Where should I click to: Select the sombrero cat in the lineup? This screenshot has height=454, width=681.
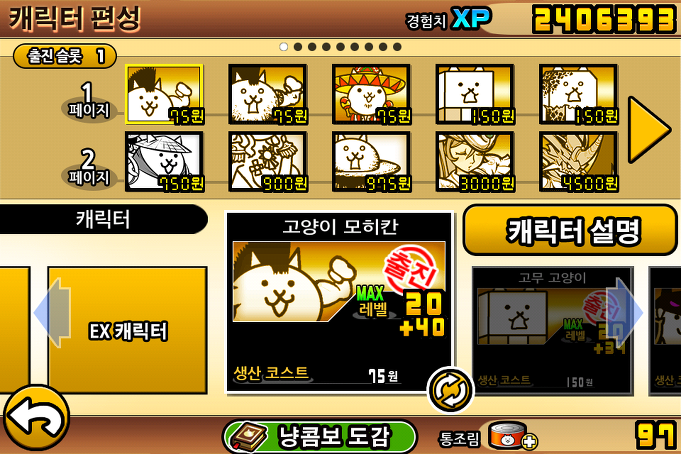point(371,94)
